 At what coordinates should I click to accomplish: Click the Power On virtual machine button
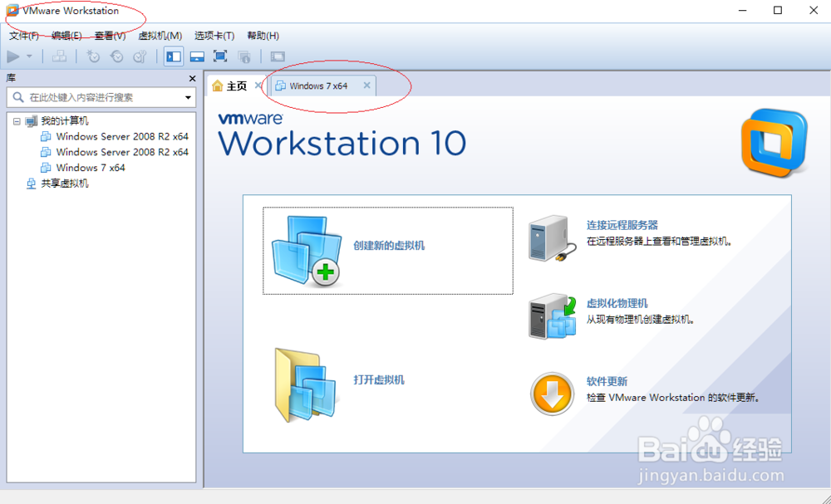13,56
